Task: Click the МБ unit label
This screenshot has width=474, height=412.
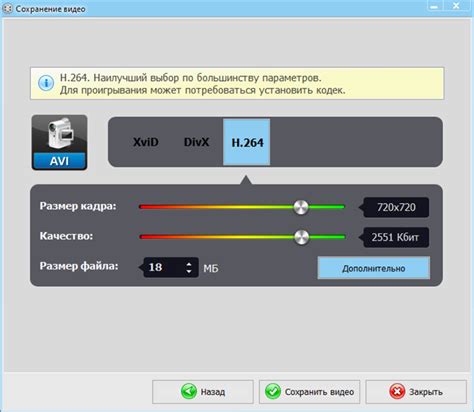Action: pyautogui.click(x=211, y=268)
